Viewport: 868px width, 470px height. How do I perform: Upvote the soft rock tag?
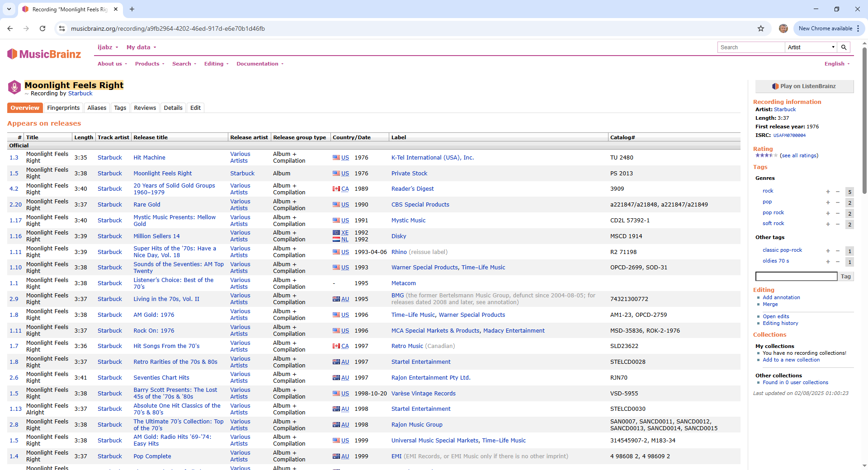click(828, 224)
